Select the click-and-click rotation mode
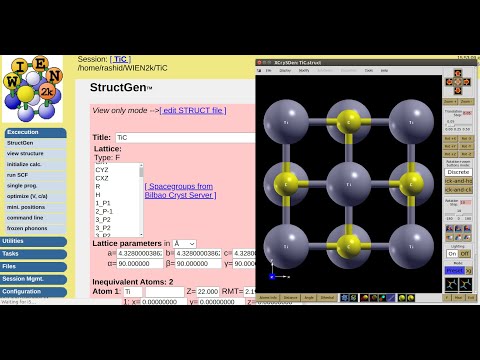 458,190
